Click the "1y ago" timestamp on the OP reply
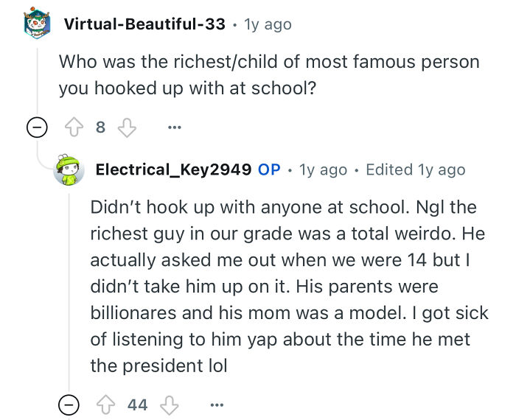516x420 pixels. (323, 169)
